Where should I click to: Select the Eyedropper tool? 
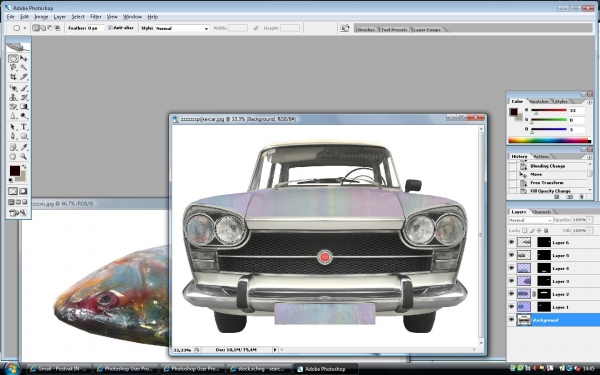coord(24,147)
